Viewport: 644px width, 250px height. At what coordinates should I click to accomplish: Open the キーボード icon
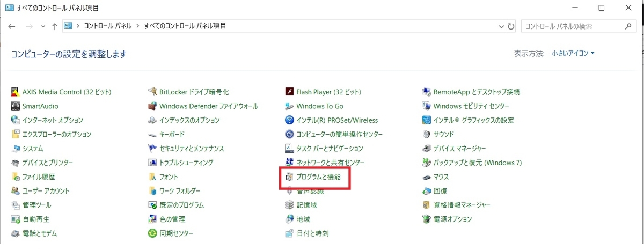coord(152,134)
